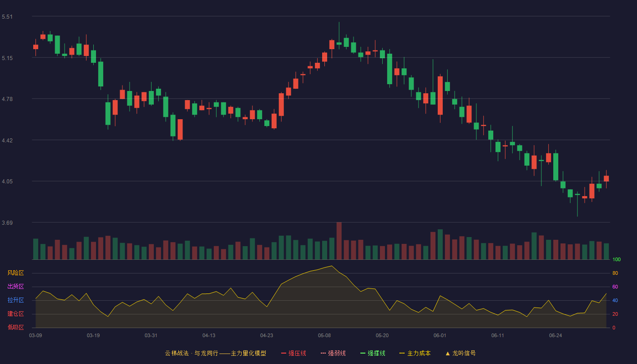This screenshot has width=637, height=364.
Task: Toggle the 强弱线 legend series
Action: click(x=333, y=353)
